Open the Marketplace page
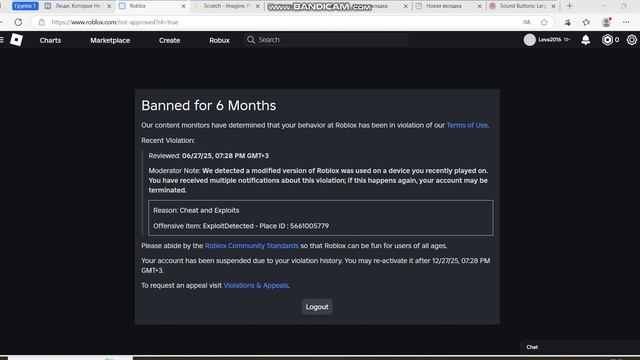Screen dimensions: 640x360 [110, 40]
